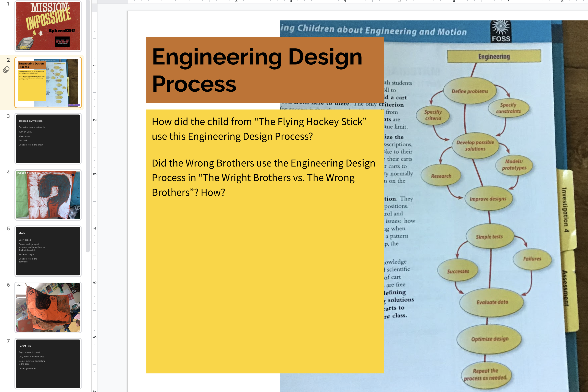Click the Improve designs oval in diagram

pyautogui.click(x=488, y=199)
